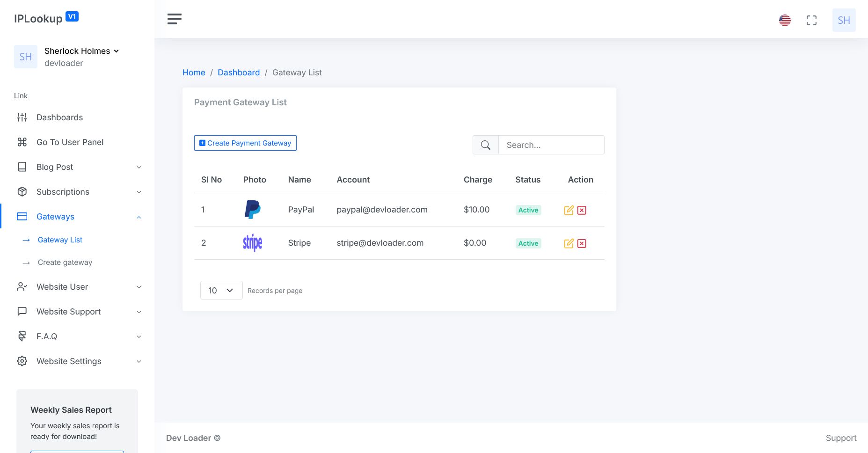
Task: Open Create gateway submenu item
Action: pyautogui.click(x=65, y=263)
